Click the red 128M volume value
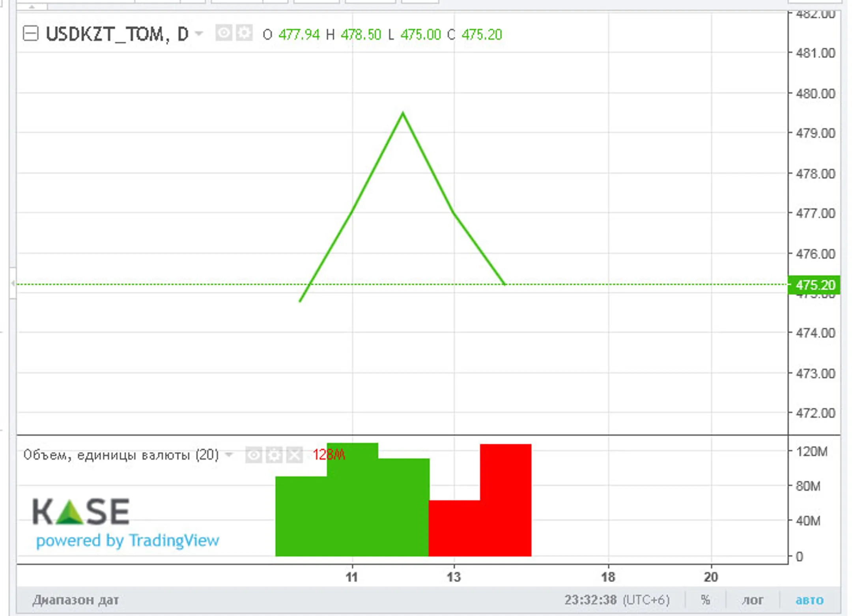The width and height of the screenshot is (852, 616). click(329, 455)
